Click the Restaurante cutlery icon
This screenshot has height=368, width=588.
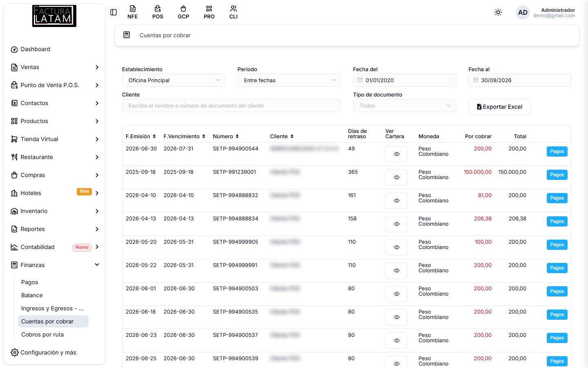(14, 157)
